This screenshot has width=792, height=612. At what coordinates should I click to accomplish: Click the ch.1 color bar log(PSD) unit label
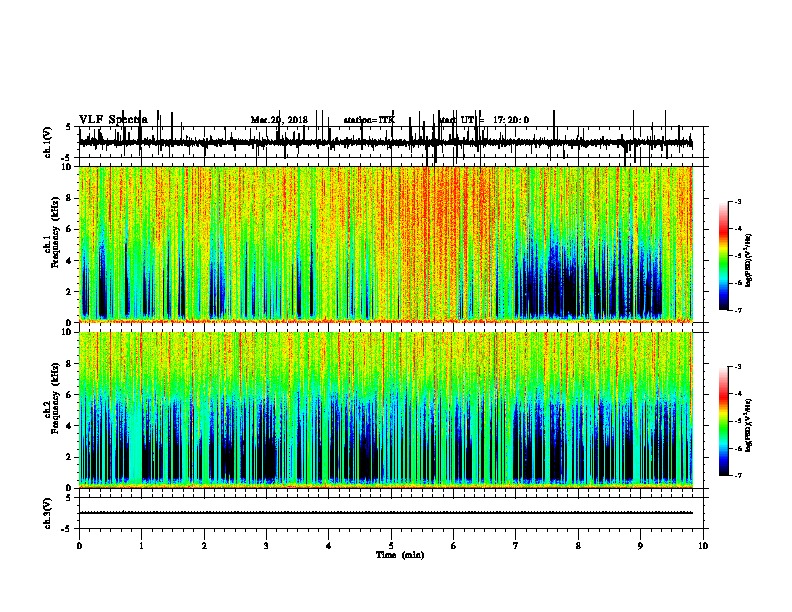pyautogui.click(x=748, y=261)
